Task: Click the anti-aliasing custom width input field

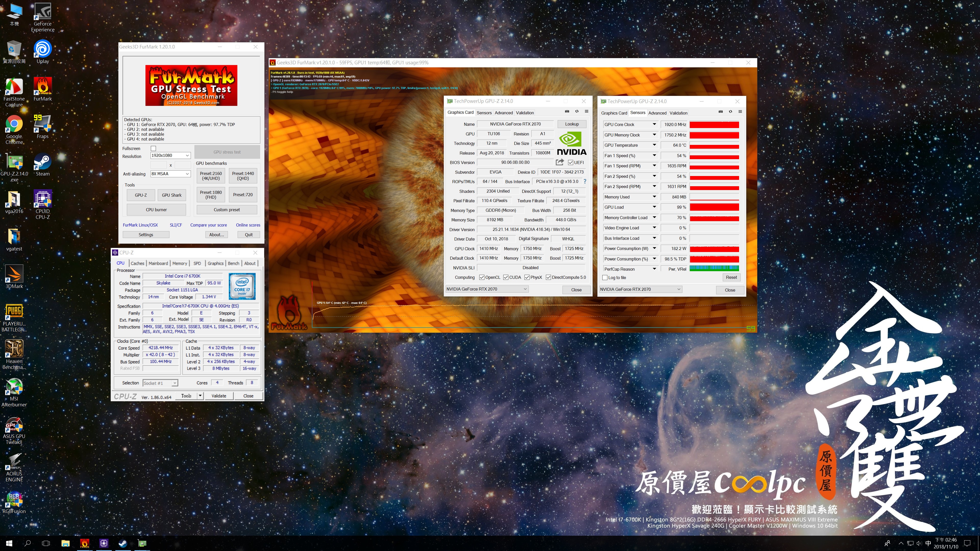Action: (x=159, y=165)
